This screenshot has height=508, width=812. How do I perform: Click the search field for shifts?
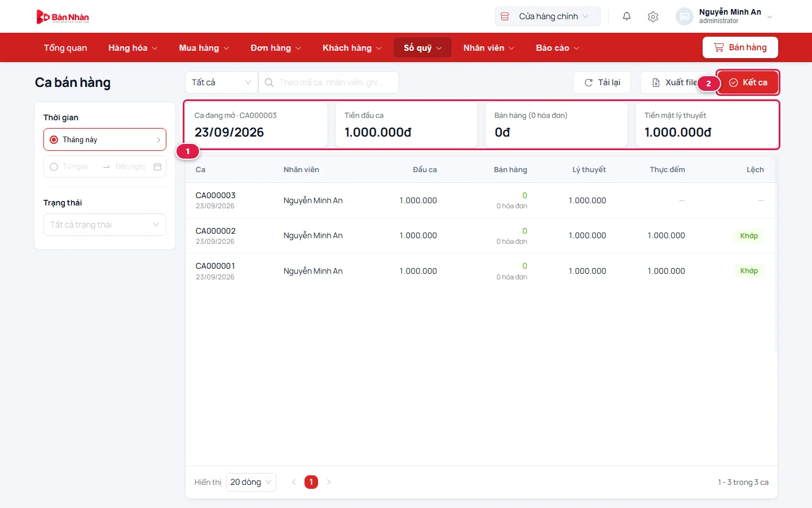(329, 82)
